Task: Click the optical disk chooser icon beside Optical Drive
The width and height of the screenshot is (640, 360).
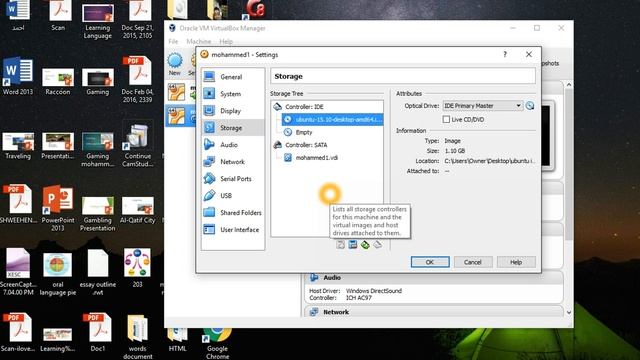Action: pos(530,106)
